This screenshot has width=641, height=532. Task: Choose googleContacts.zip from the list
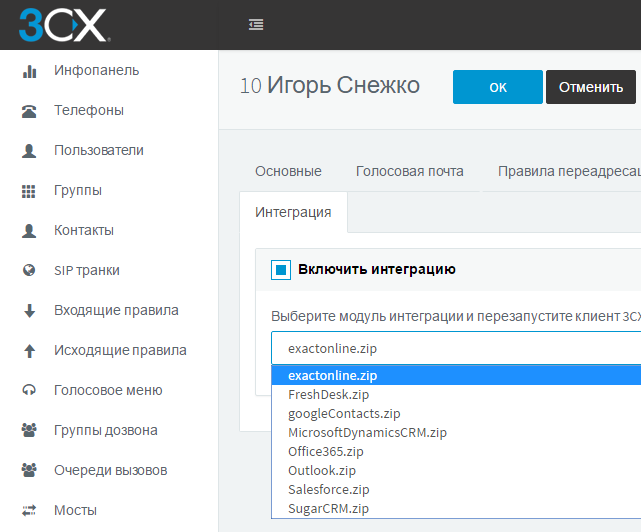(456, 413)
